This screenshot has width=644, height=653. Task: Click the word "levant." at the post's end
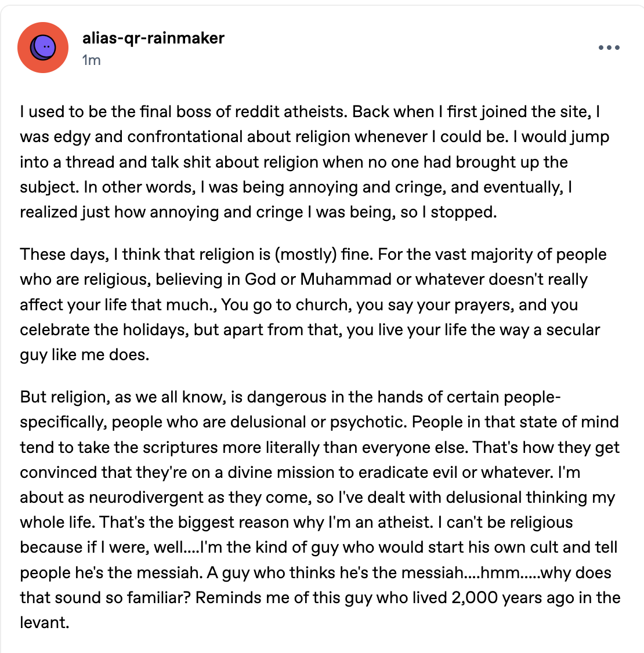pos(45,623)
